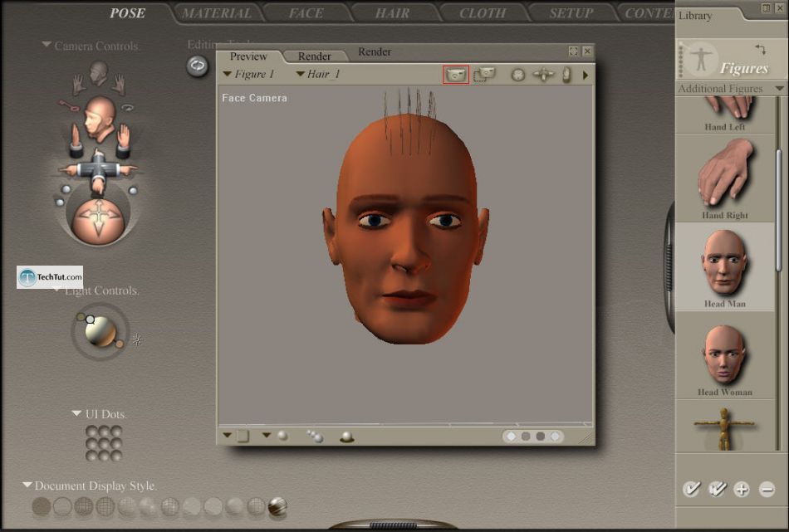789x532 pixels.
Task: Open the Render tab in document window
Action: (x=315, y=56)
